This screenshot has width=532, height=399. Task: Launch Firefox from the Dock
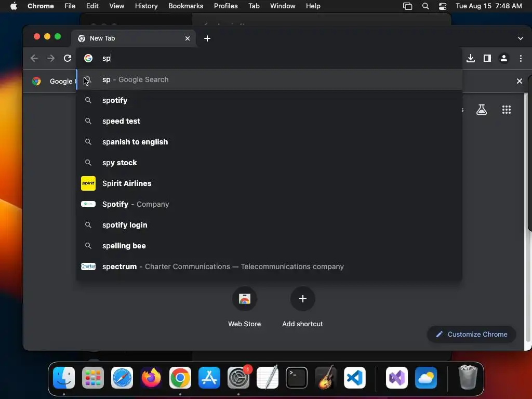pyautogui.click(x=151, y=378)
